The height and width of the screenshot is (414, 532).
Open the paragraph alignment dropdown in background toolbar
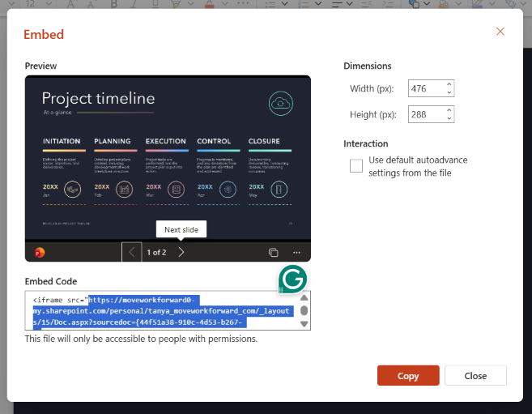349,4
